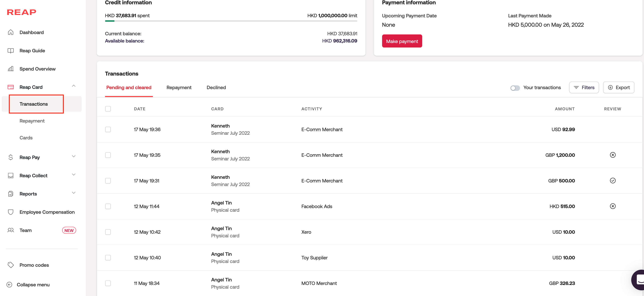Click the Dashboard home icon

11,32
